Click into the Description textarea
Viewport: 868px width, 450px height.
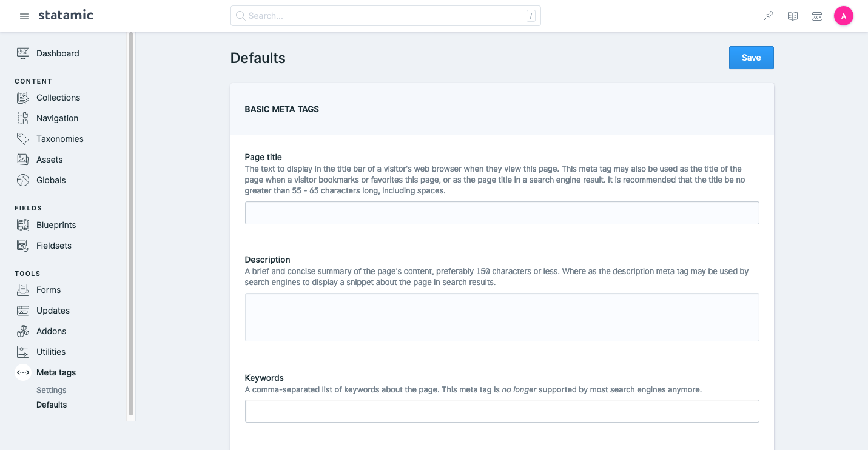(x=502, y=317)
